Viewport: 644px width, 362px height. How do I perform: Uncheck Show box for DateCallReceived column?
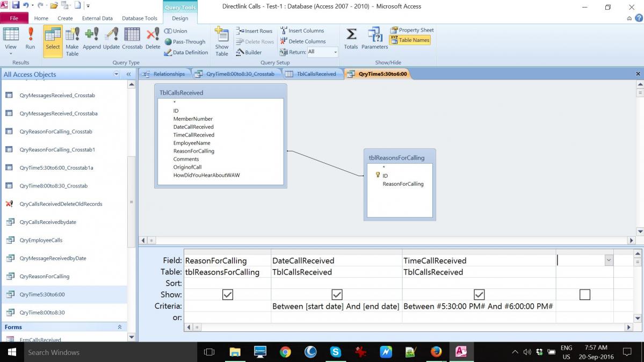tap(337, 294)
